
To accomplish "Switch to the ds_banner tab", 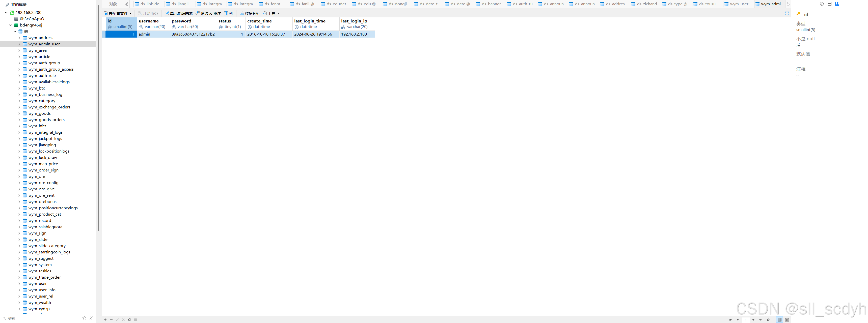I will 490,4.
